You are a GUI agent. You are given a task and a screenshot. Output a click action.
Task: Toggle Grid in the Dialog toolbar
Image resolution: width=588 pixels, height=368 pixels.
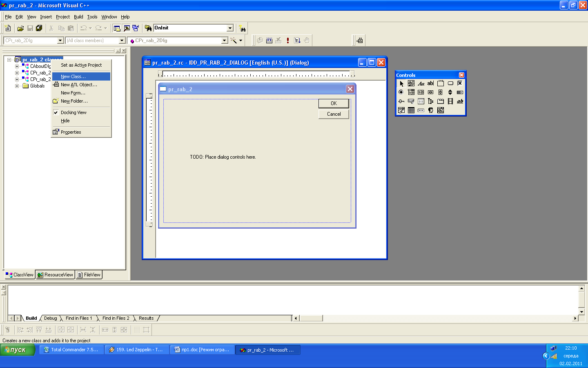[137, 330]
